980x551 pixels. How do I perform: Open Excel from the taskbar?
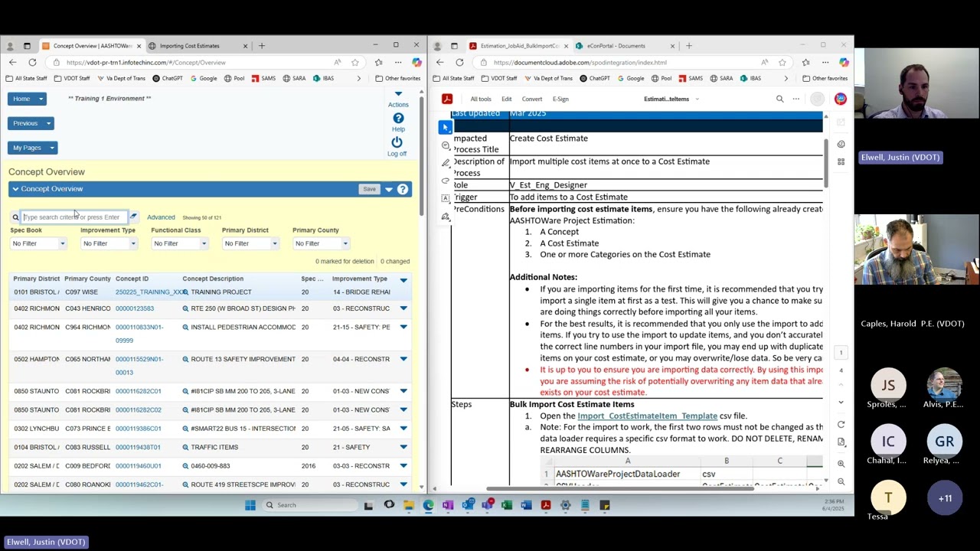506,505
